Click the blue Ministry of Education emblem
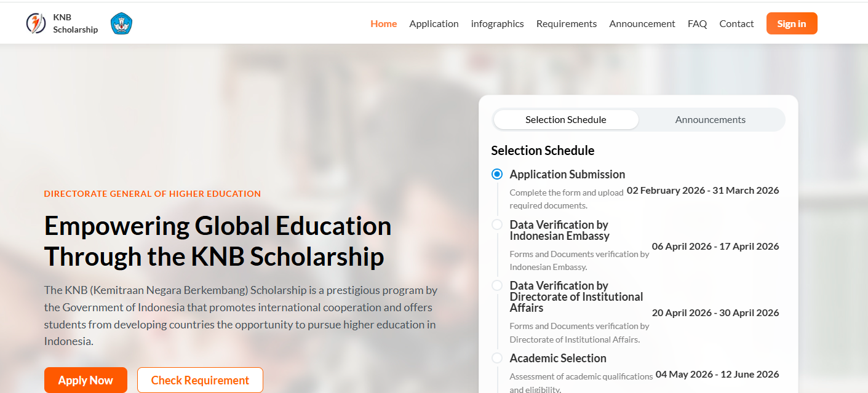This screenshot has height=393, width=868. click(122, 23)
